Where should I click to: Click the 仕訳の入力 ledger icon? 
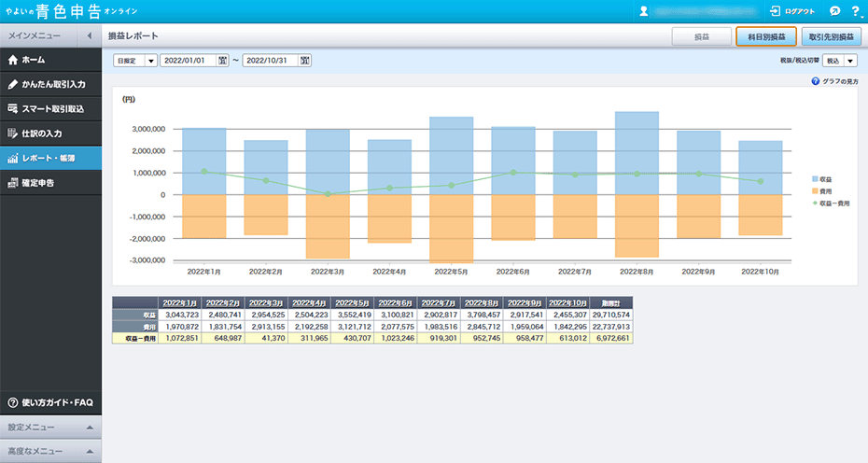click(x=13, y=133)
